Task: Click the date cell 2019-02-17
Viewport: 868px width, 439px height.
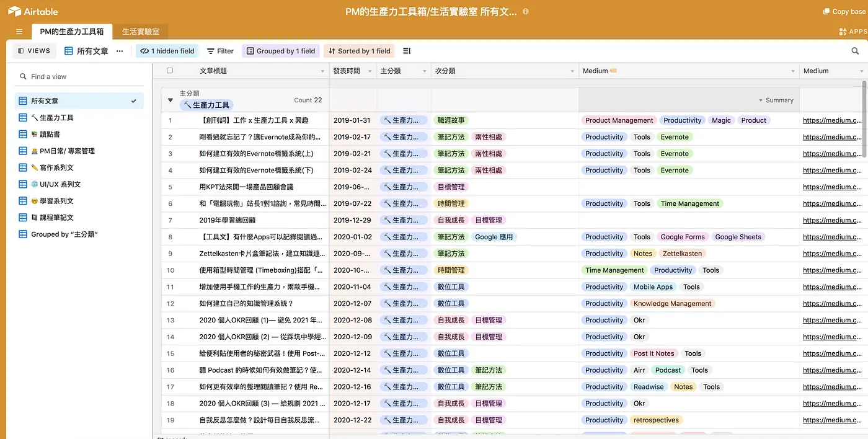Action: pos(352,137)
